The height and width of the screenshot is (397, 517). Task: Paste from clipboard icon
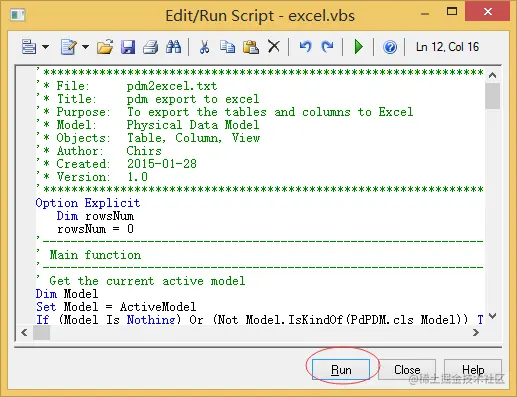point(251,47)
